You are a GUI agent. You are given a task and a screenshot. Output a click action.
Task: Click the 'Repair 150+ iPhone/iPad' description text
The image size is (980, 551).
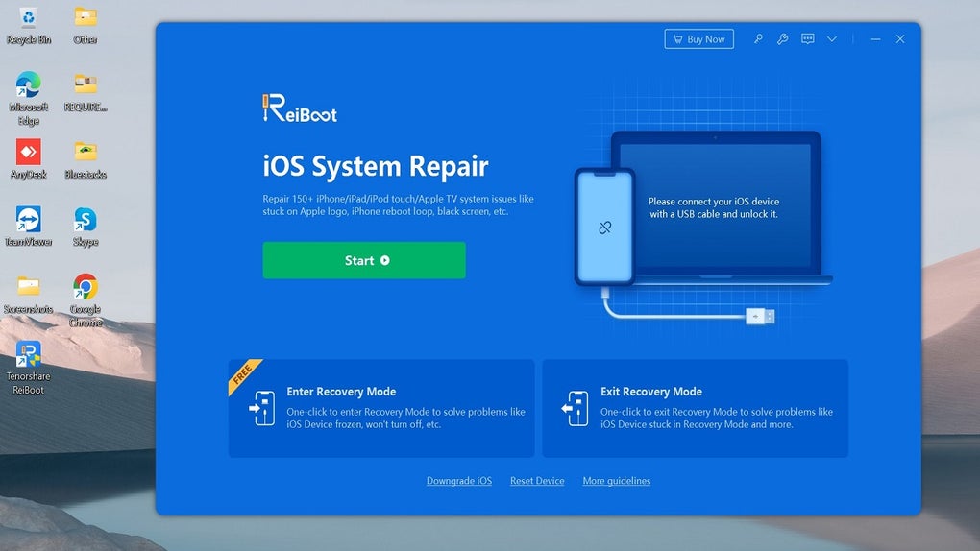[398, 204]
